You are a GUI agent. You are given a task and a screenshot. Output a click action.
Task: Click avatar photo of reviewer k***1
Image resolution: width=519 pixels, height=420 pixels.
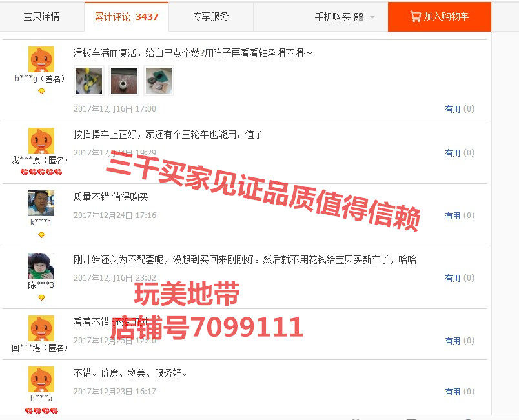tap(41, 203)
